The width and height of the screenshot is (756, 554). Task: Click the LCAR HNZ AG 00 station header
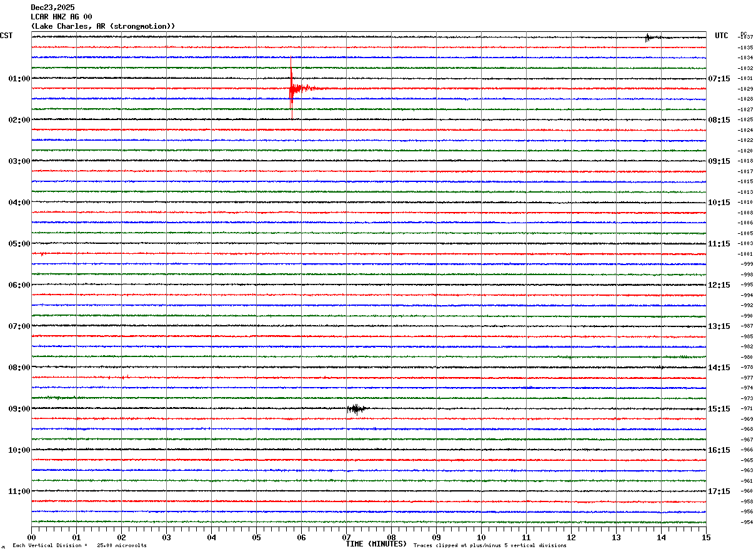coord(61,17)
